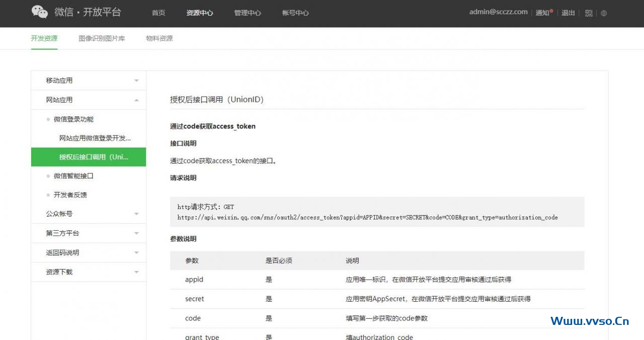Screen dimensions: 644x340
Task: Click the 参数 table column header
Action: (x=192, y=261)
